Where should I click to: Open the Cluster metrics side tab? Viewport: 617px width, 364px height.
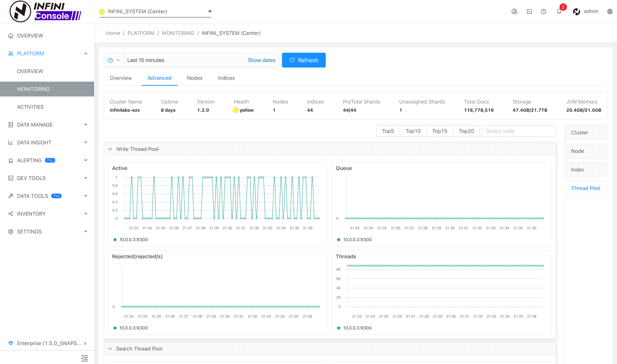586,132
